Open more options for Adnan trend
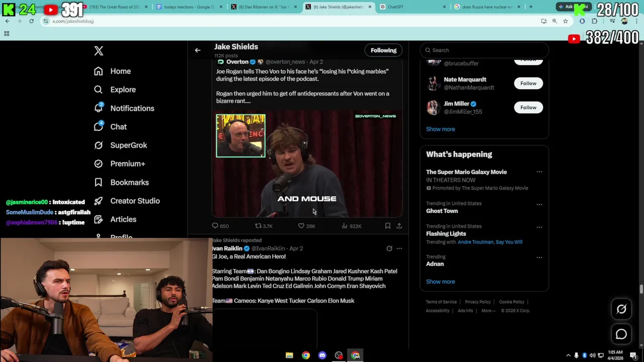 pos(539,257)
